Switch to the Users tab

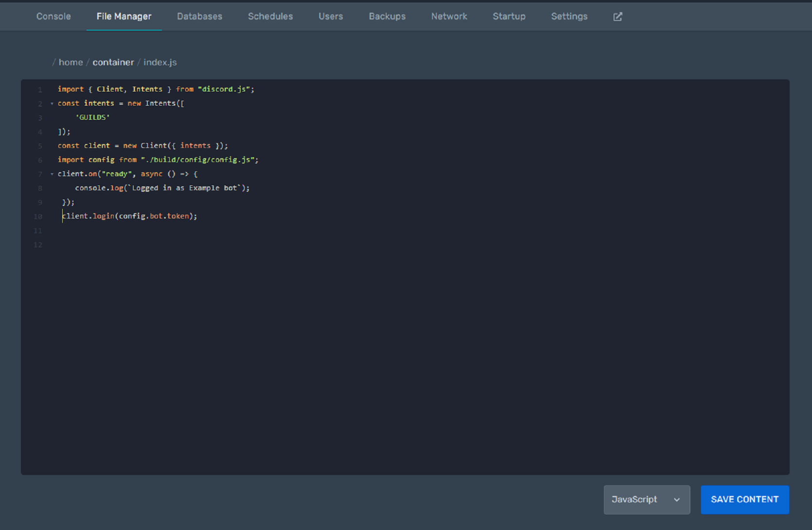point(331,16)
